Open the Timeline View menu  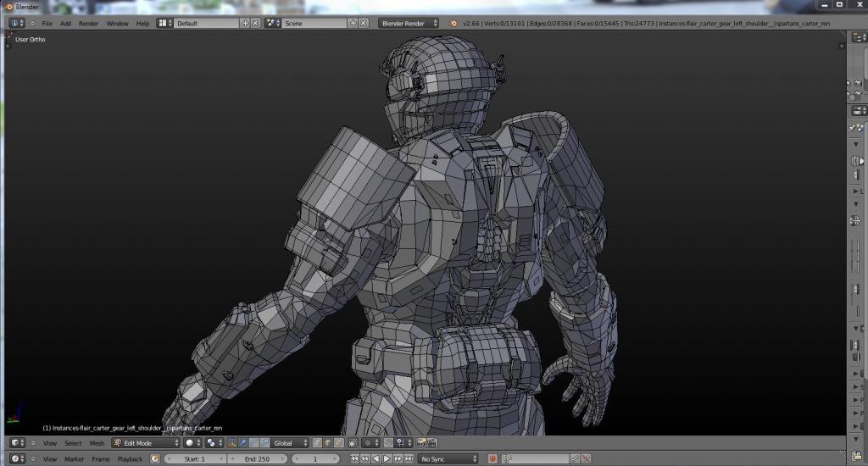[x=50, y=459]
